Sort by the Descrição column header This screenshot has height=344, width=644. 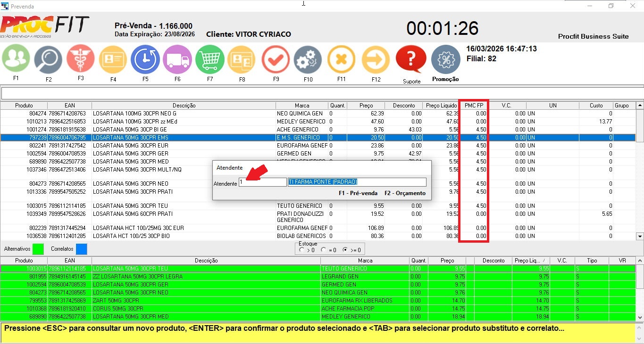pos(184,106)
